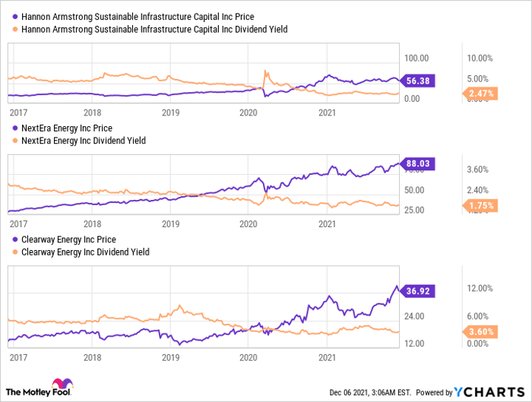Image resolution: width=532 pixels, height=402 pixels.
Task: Click purple dot beside Clearway Energy Price
Action: 14,239
